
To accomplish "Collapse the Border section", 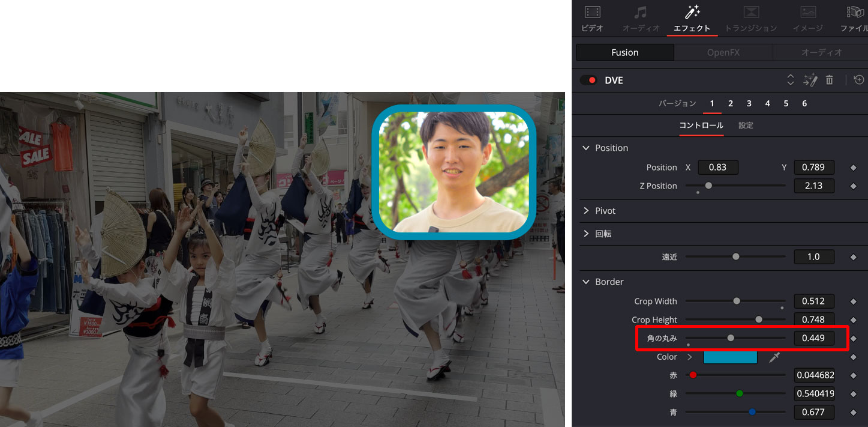I will 586,282.
